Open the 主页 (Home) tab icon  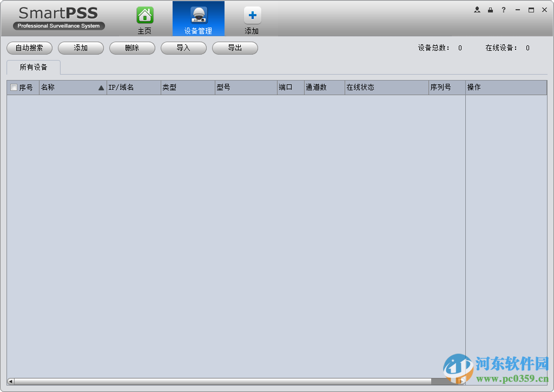coord(144,16)
